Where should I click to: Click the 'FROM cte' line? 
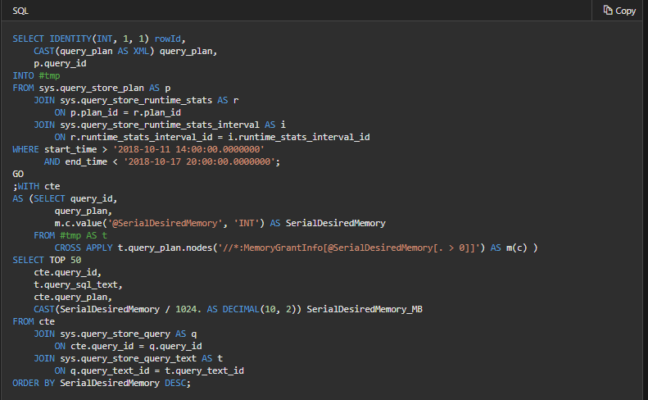pyautogui.click(x=33, y=322)
